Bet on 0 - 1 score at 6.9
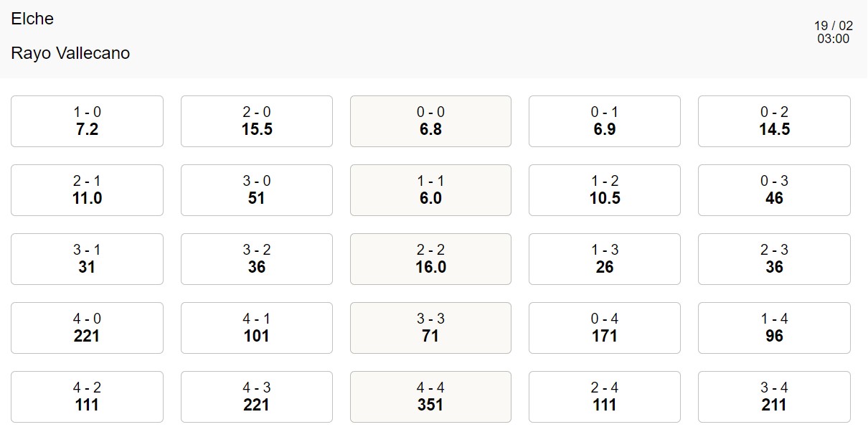The image size is (868, 427). pos(604,121)
